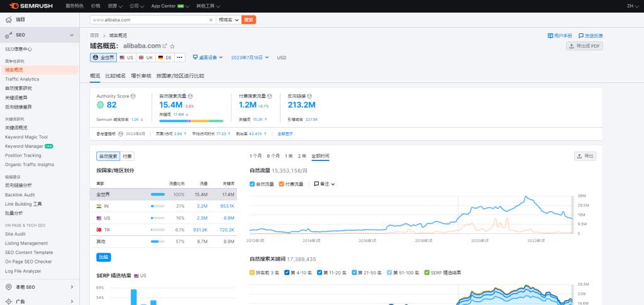644x305 pixels.
Task: Click 全世界 100% traffic share bar
Action: pyautogui.click(x=158, y=194)
